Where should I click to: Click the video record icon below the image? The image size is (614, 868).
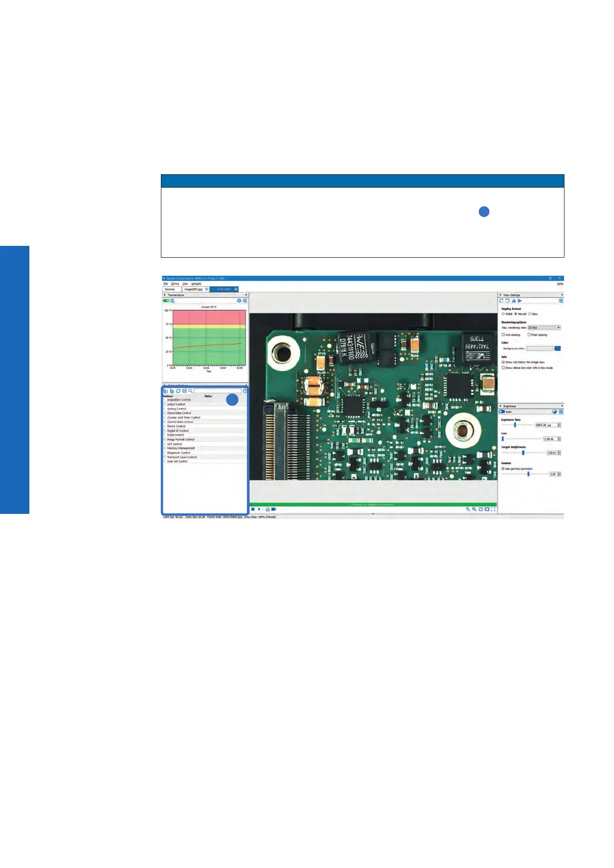click(x=274, y=509)
